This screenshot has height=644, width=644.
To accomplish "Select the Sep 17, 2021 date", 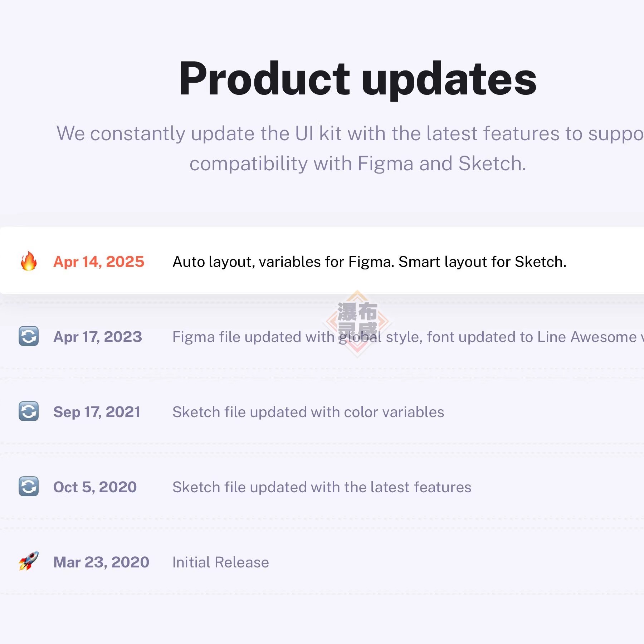I will [97, 412].
